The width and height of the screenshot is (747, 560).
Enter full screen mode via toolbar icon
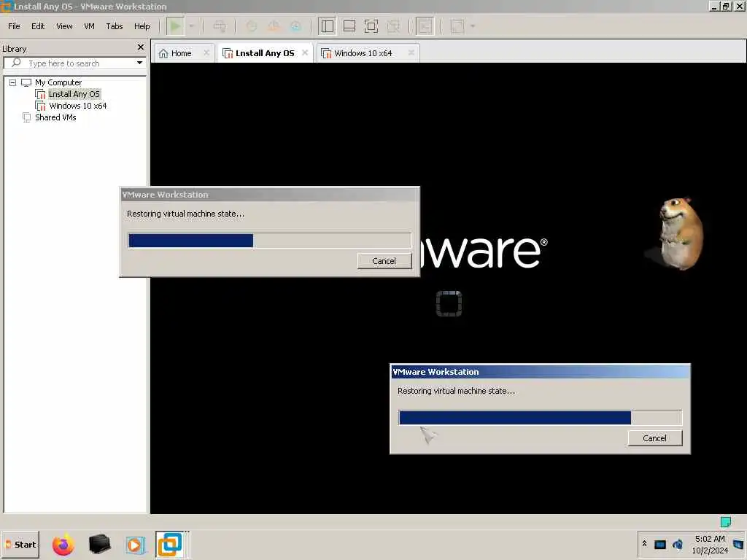371,26
